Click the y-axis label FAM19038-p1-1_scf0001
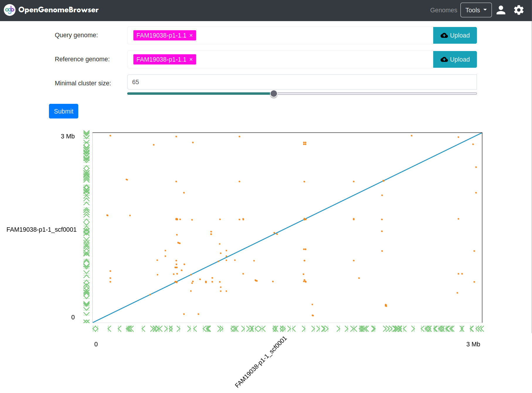The height and width of the screenshot is (393, 532). pyautogui.click(x=41, y=230)
